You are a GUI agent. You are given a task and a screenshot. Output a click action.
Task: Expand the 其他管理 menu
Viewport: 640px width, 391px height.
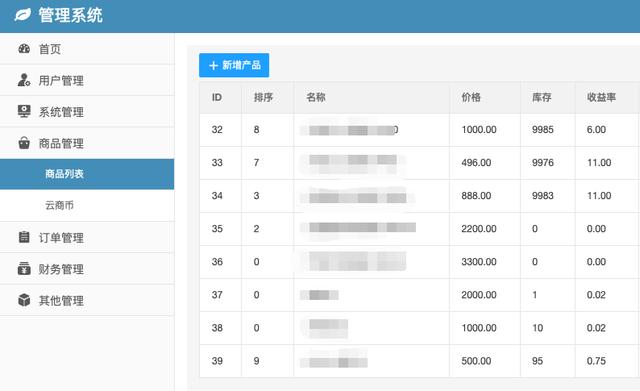[87, 300]
